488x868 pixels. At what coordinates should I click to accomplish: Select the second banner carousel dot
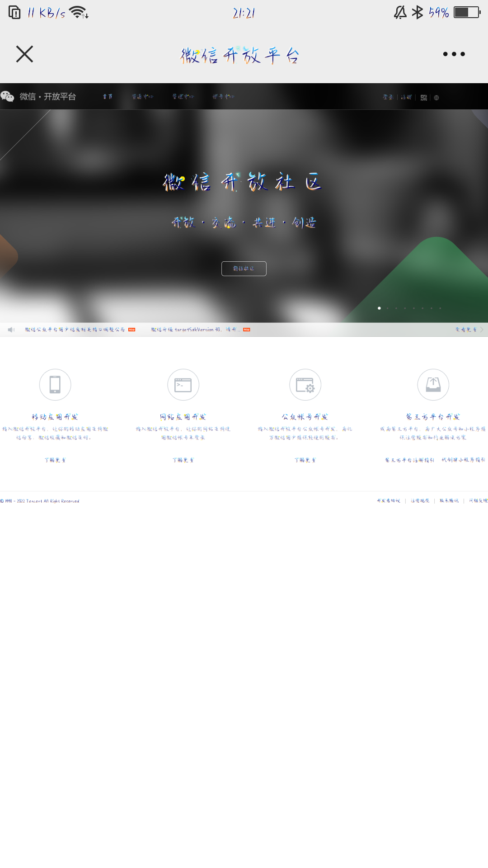(x=388, y=308)
